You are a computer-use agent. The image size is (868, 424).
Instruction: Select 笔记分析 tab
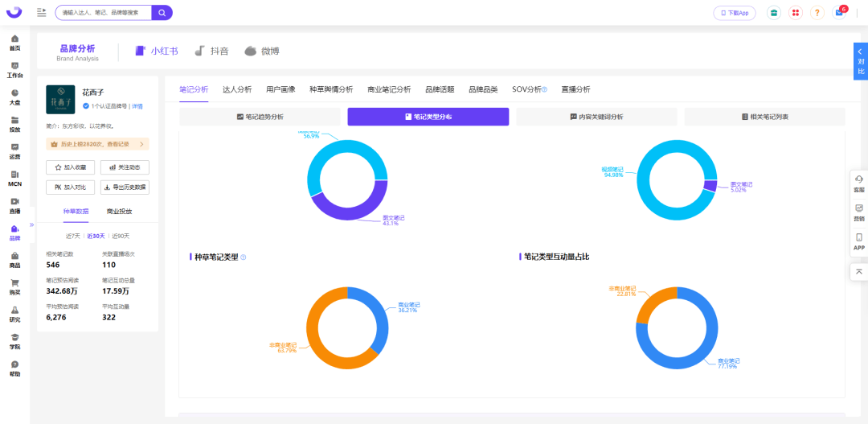click(194, 89)
